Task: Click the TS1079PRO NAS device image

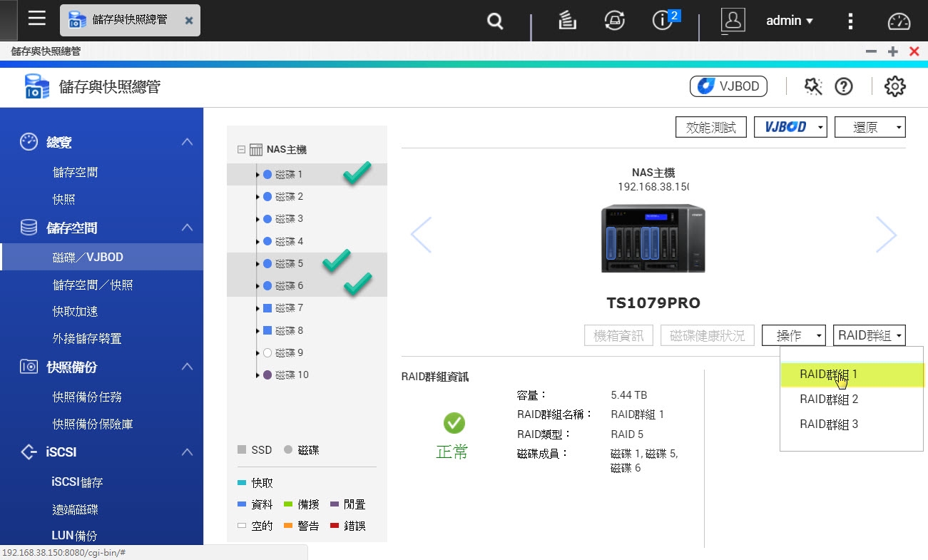Action: click(653, 238)
